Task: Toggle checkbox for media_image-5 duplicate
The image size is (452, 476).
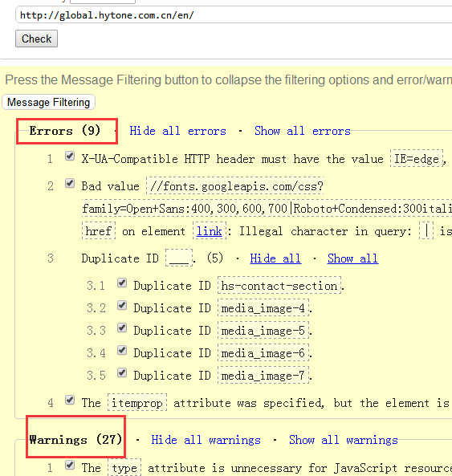Action: pyautogui.click(x=122, y=328)
